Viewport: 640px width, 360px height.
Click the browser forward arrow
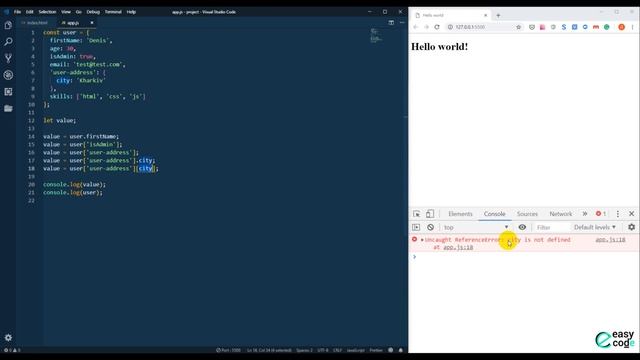(x=426, y=27)
